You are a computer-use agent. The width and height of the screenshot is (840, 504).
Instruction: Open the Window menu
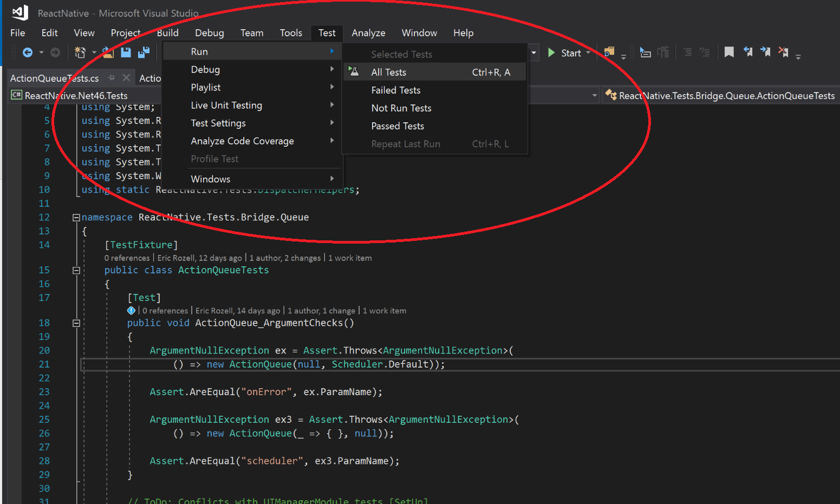pyautogui.click(x=419, y=33)
